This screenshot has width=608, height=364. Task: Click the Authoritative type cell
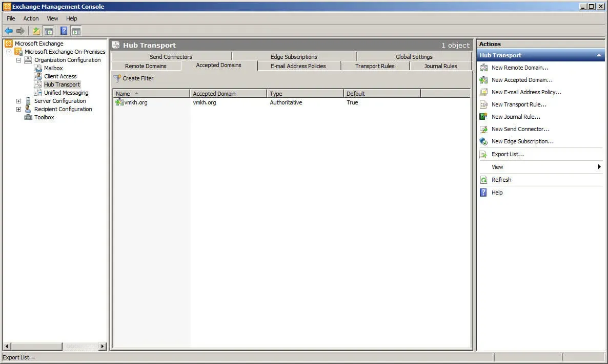coord(286,102)
